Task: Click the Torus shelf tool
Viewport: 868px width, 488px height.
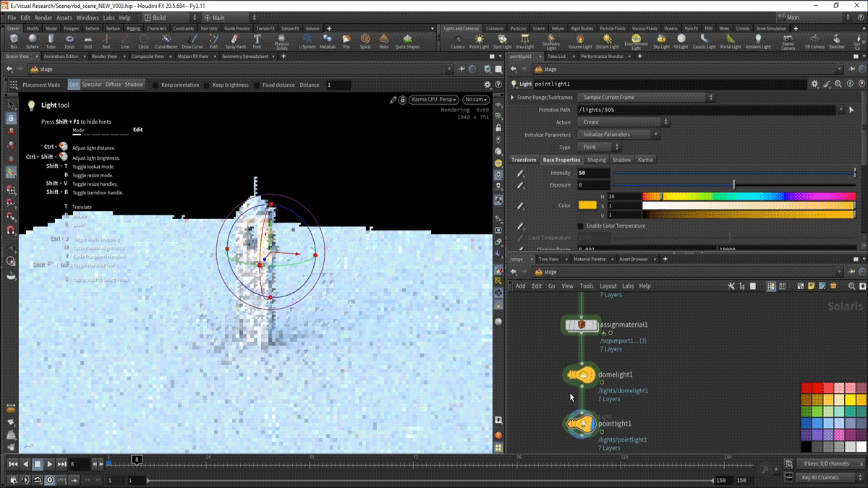Action: (x=69, y=40)
